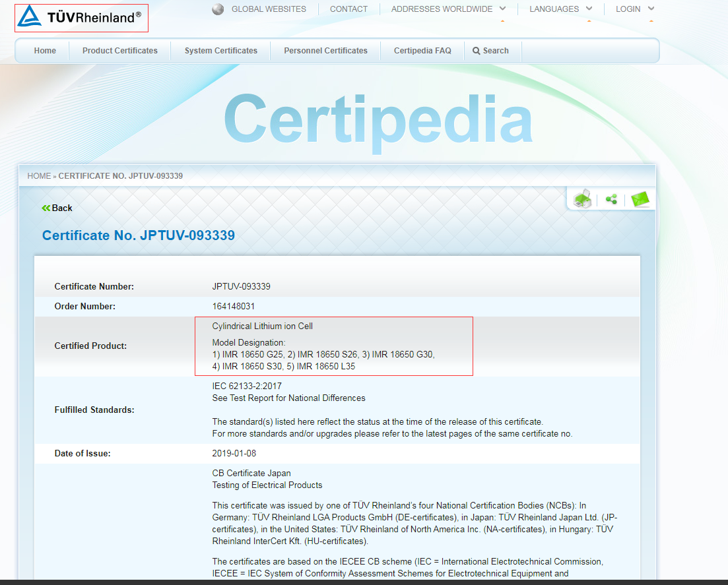Open the Home tab
This screenshot has height=585, width=728.
[x=45, y=51]
